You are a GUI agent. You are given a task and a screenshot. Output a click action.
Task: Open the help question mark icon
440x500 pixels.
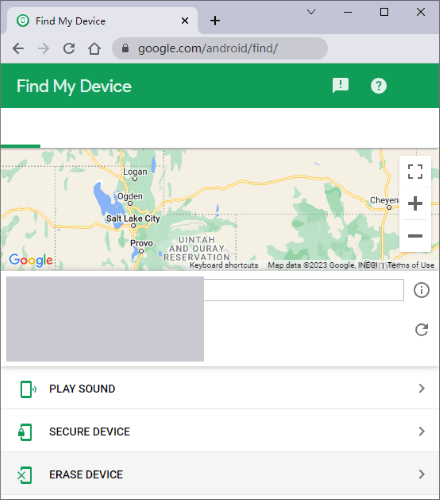[379, 86]
